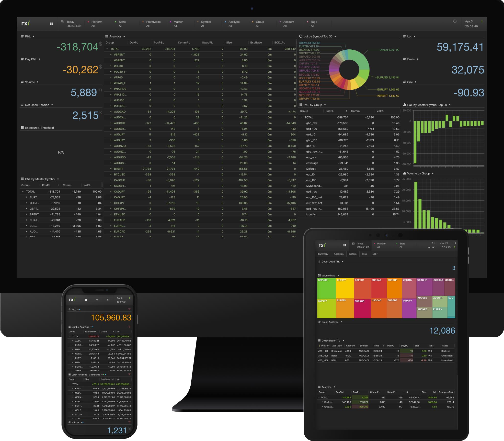Image resolution: width=504 pixels, height=441 pixels.
Task: Toggle the filter on Open Positions - Client Side
Action: click(x=129, y=374)
